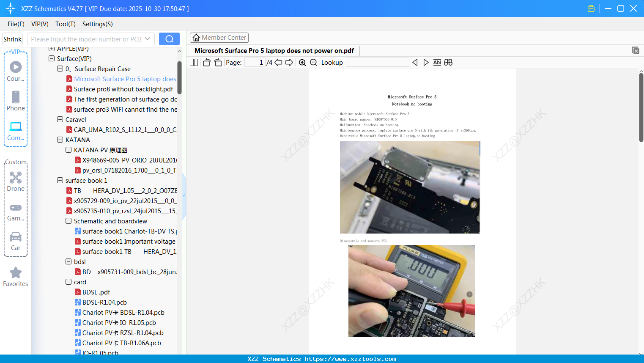Go to previous page arrow

pyautogui.click(x=278, y=62)
